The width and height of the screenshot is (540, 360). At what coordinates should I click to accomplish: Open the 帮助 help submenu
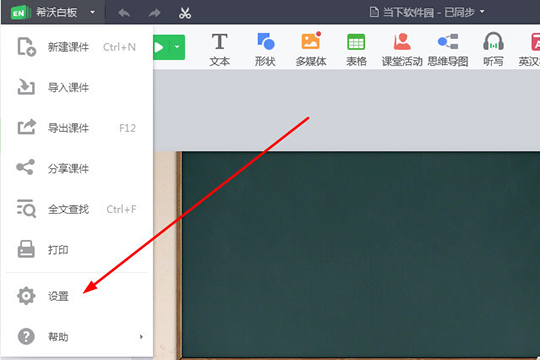coord(77,337)
